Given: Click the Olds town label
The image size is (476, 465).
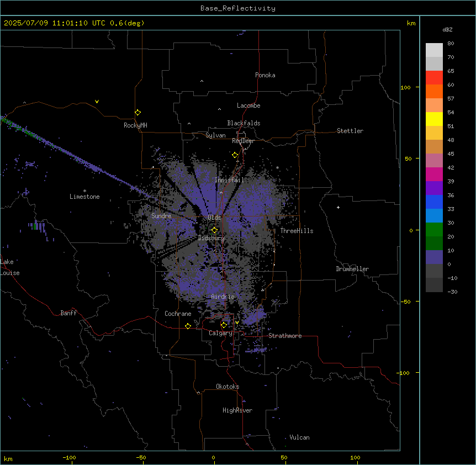Looking at the screenshot, I should pyautogui.click(x=214, y=218).
